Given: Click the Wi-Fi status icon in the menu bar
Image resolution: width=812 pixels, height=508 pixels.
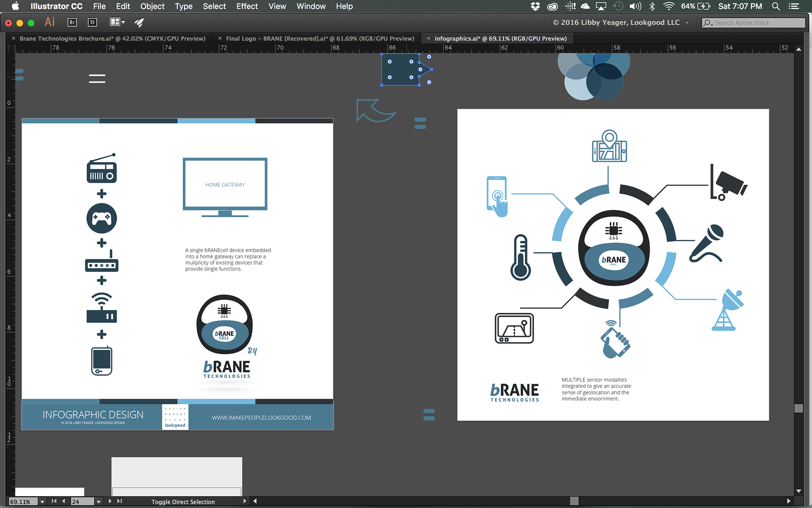Looking at the screenshot, I should (x=669, y=6).
